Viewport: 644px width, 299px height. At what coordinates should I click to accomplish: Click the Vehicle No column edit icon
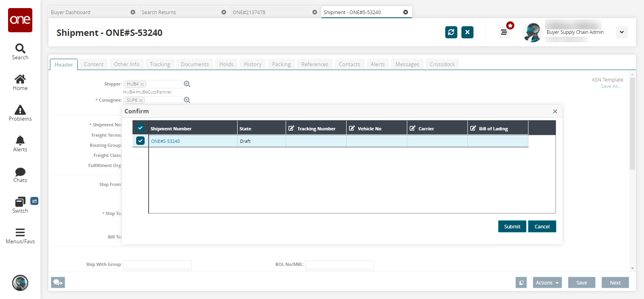[x=352, y=128]
